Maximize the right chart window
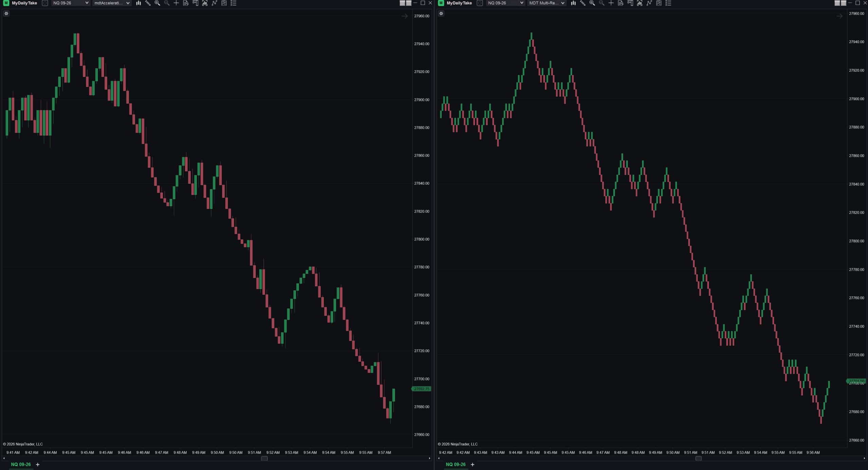 click(857, 3)
